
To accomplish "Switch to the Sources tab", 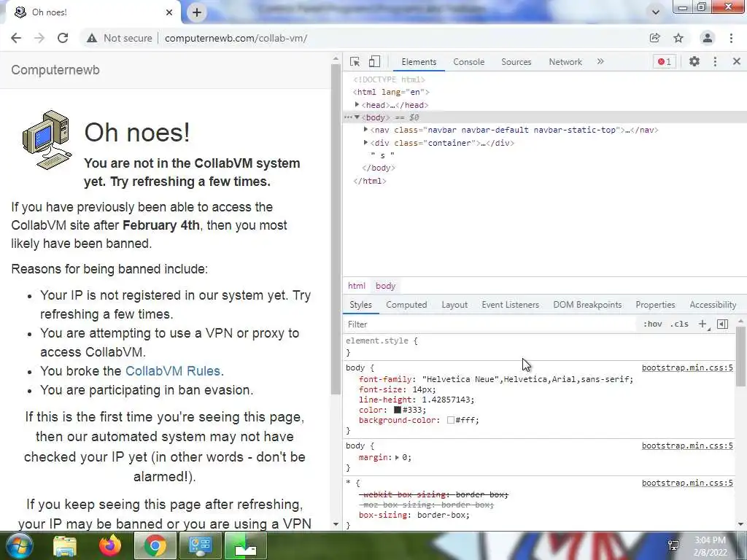I will [516, 61].
